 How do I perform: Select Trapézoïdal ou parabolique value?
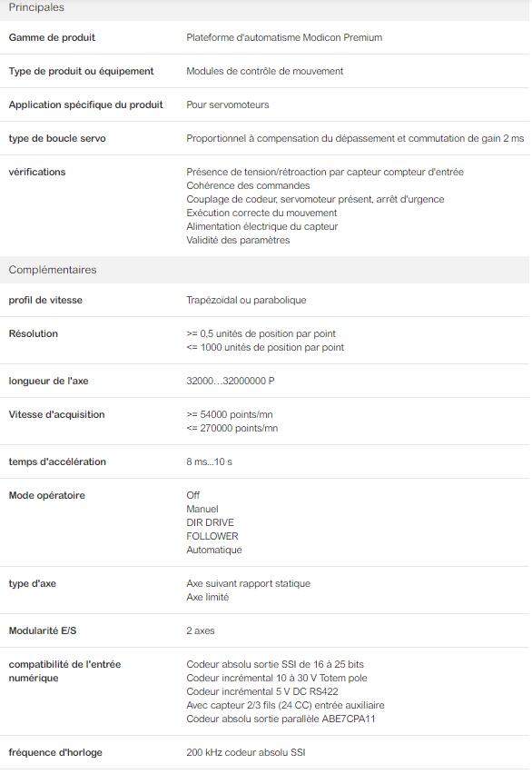[246, 300]
